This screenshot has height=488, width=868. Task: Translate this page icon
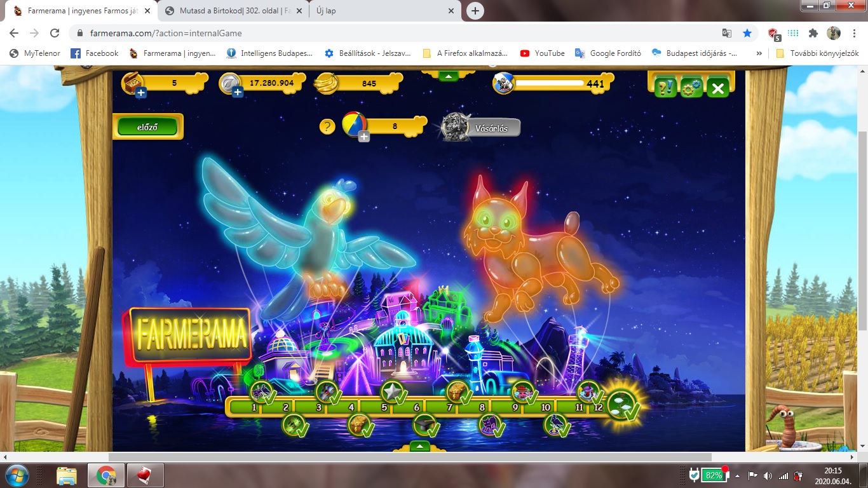pos(727,33)
